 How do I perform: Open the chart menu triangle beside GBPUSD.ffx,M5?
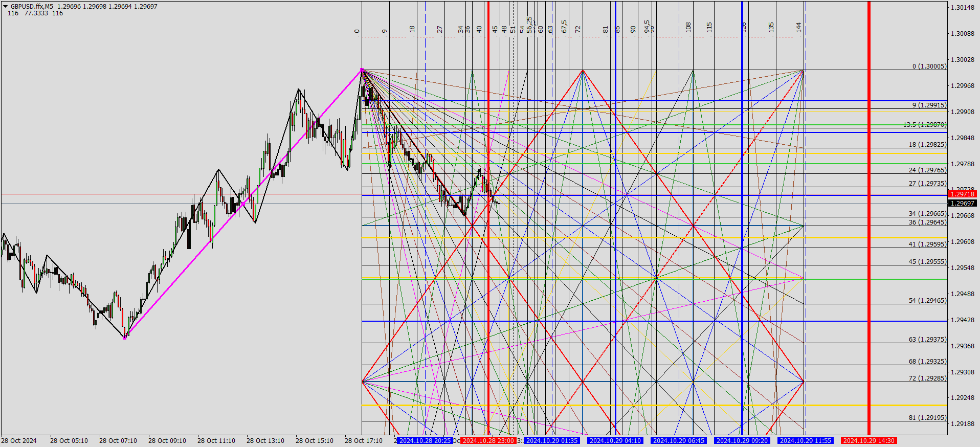(x=5, y=7)
